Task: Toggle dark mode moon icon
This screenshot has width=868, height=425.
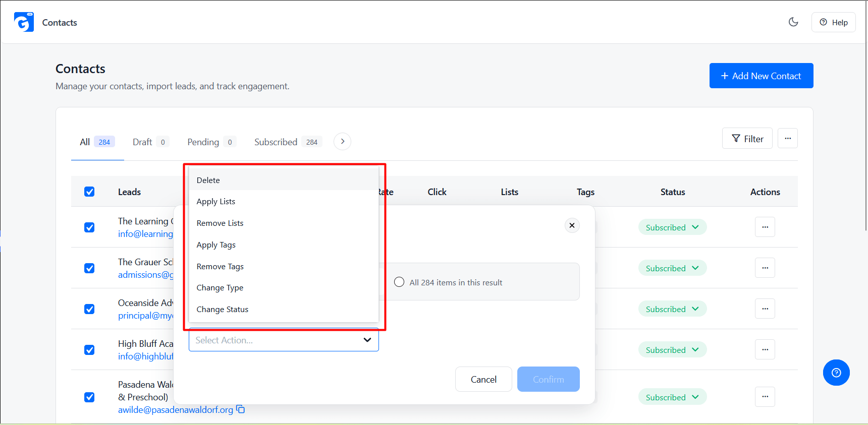Action: pyautogui.click(x=793, y=22)
